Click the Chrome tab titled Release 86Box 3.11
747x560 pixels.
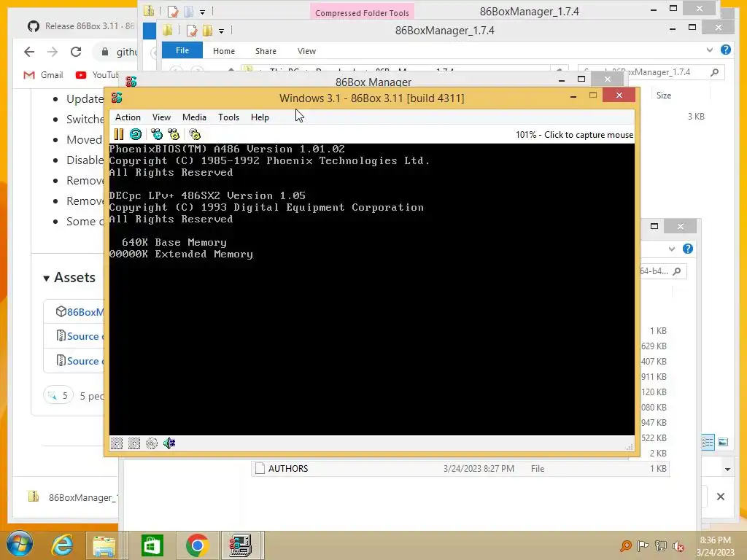tap(81, 26)
